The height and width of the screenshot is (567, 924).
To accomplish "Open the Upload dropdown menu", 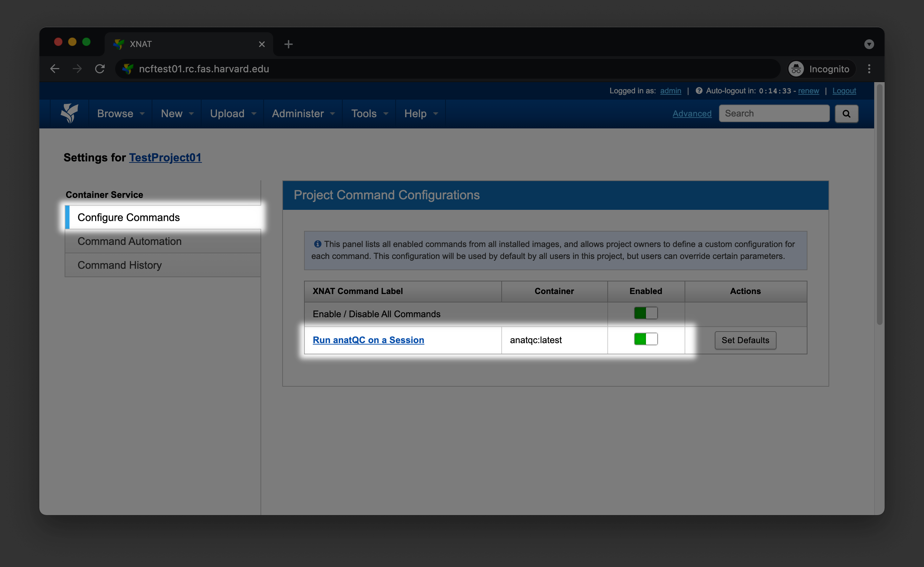I will pos(233,114).
